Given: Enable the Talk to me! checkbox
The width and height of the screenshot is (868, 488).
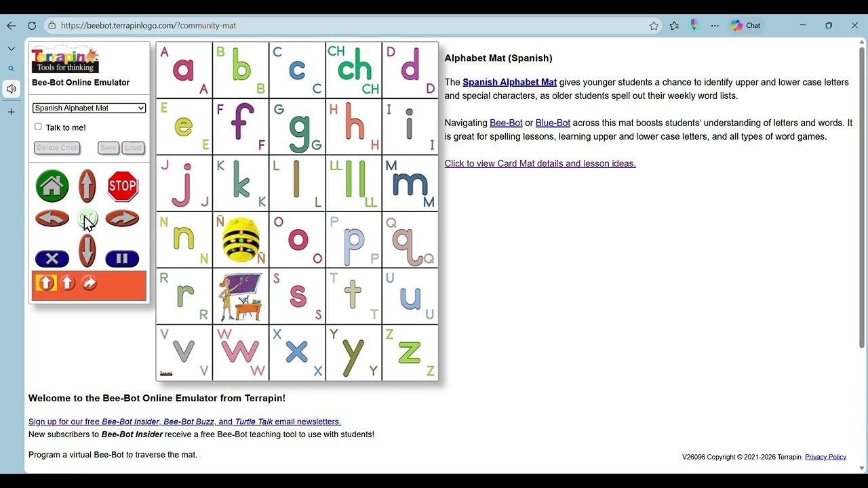Looking at the screenshot, I should 38,127.
